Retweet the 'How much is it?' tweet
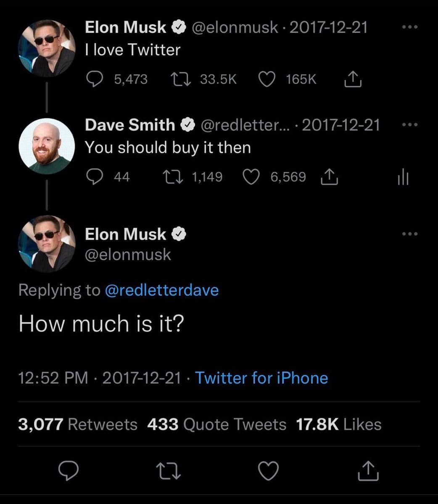The image size is (438, 504). click(x=168, y=471)
